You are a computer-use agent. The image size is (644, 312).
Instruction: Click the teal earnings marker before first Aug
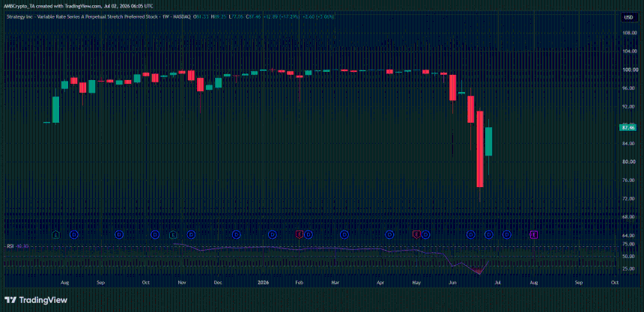56,234
